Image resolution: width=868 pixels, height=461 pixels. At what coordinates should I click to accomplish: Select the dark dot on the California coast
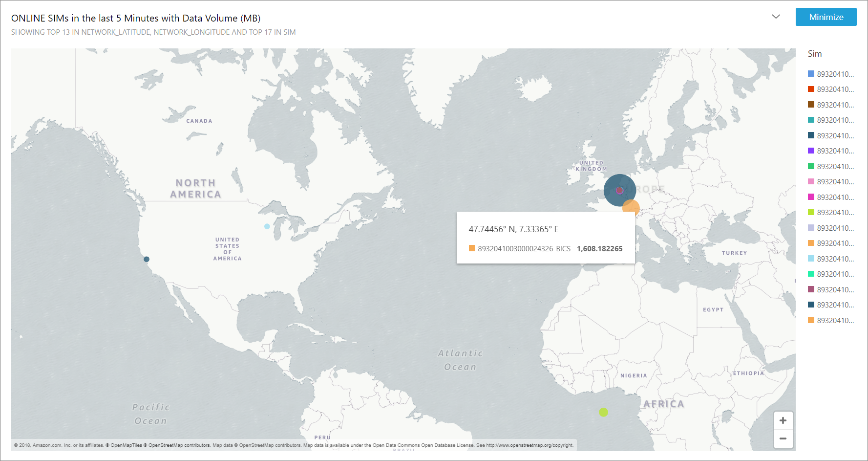[x=147, y=259]
